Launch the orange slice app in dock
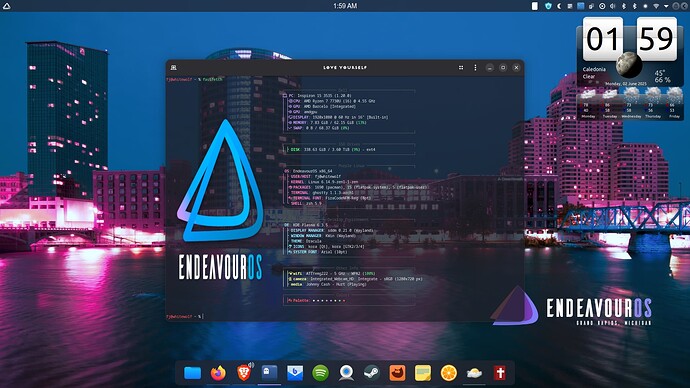 pyautogui.click(x=448, y=373)
